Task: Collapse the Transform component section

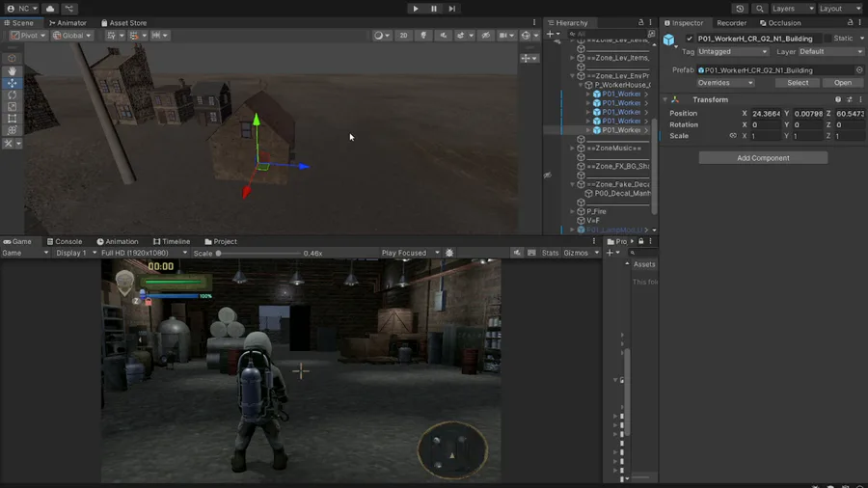Action: (665, 100)
